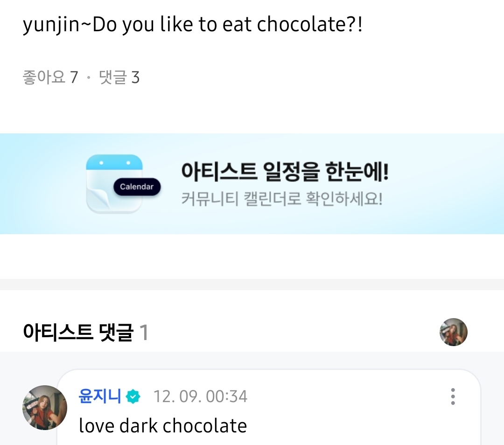Click 윤지니's profile picture
Screen dimensions: 504x445
point(45,407)
